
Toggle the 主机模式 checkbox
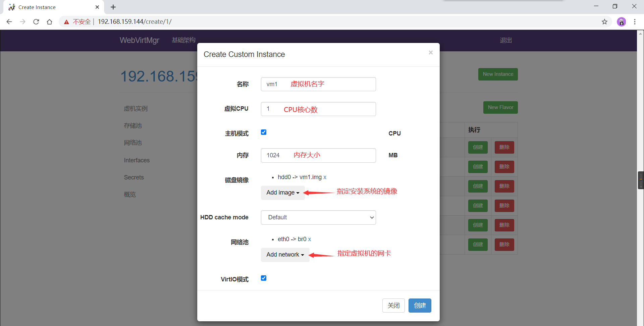coord(264,132)
